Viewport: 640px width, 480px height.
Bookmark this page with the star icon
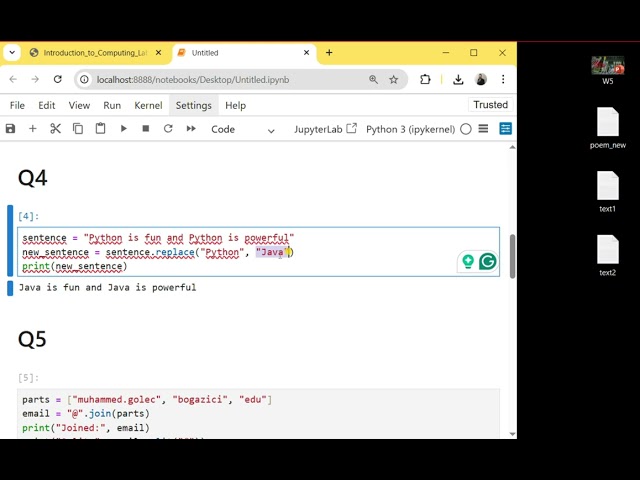point(393,80)
